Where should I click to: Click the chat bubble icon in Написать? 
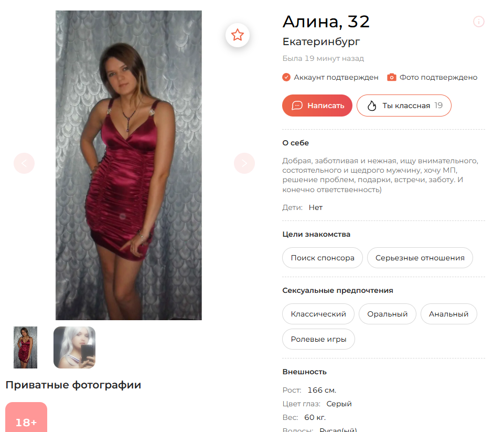tap(297, 106)
